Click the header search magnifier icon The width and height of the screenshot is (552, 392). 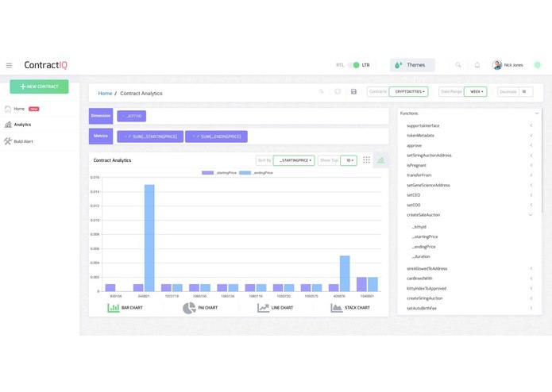pyautogui.click(x=458, y=65)
